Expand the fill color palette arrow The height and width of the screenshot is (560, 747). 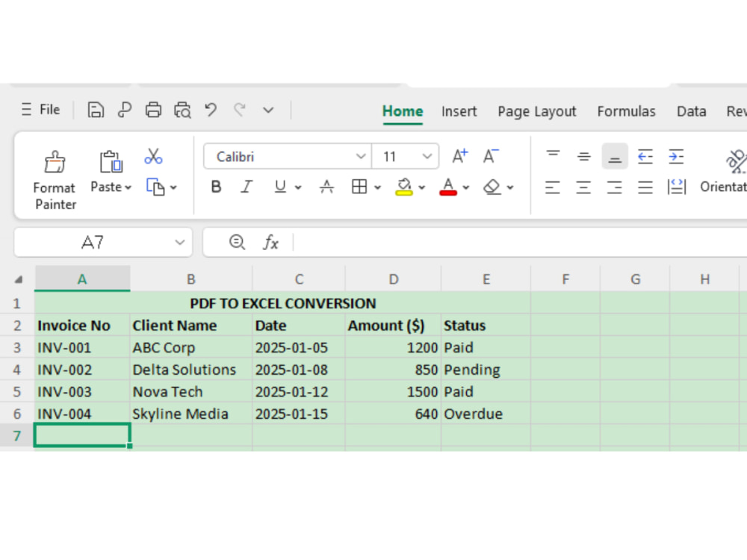(x=421, y=187)
